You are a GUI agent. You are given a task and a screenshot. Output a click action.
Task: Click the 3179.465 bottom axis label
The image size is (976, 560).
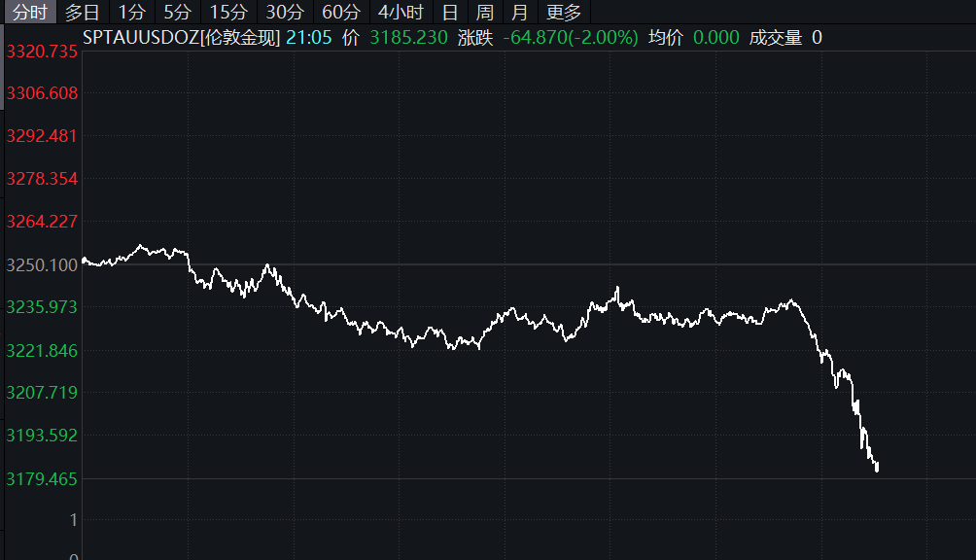coord(42,478)
